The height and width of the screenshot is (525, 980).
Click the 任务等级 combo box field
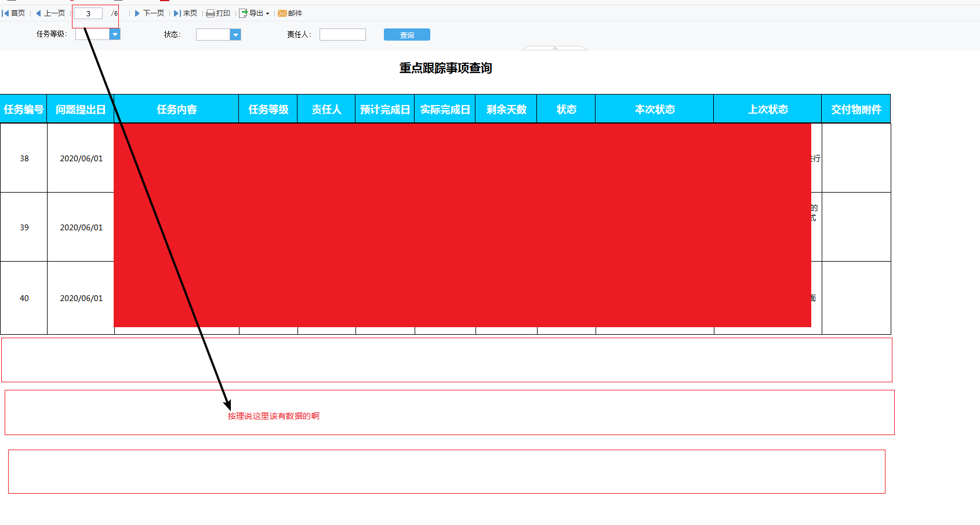(x=93, y=35)
